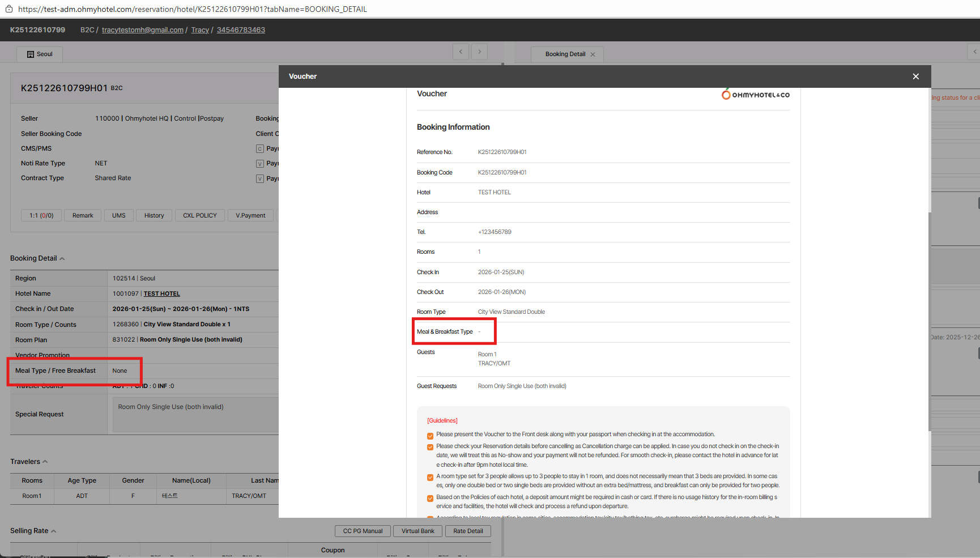
Task: Click the OHMYHOTEL&CO logo in the voucher
Action: click(755, 95)
